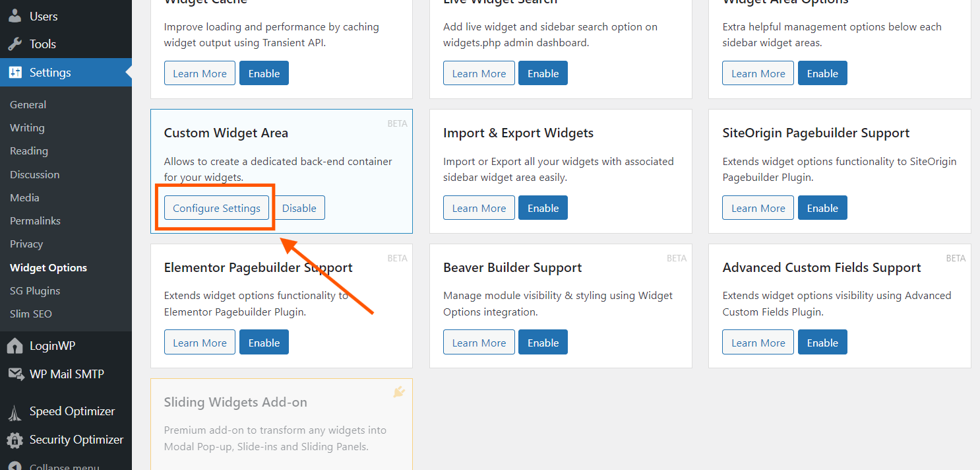Click Learn More for Elementor Pagebuilder Support
This screenshot has width=980, height=470.
pyautogui.click(x=200, y=343)
